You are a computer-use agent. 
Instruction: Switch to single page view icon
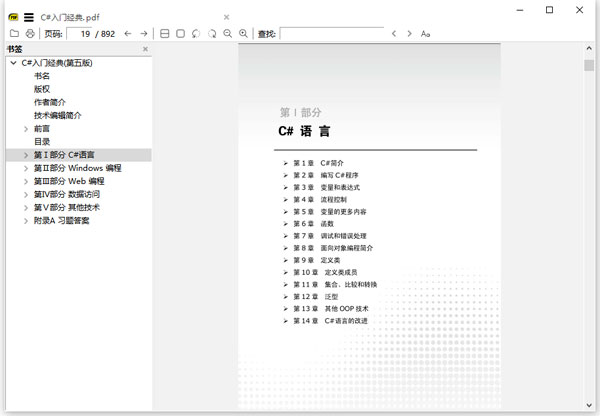(181, 34)
